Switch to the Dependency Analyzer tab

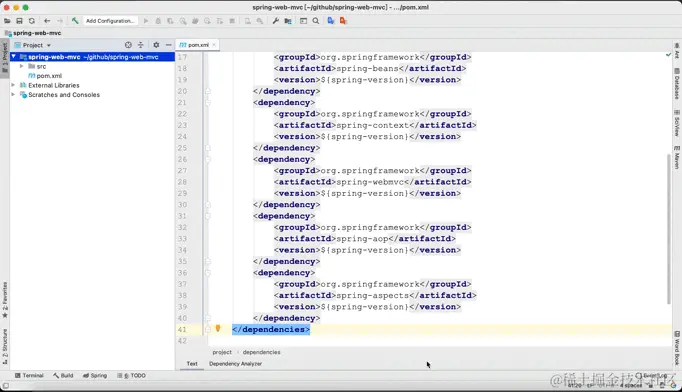click(235, 364)
